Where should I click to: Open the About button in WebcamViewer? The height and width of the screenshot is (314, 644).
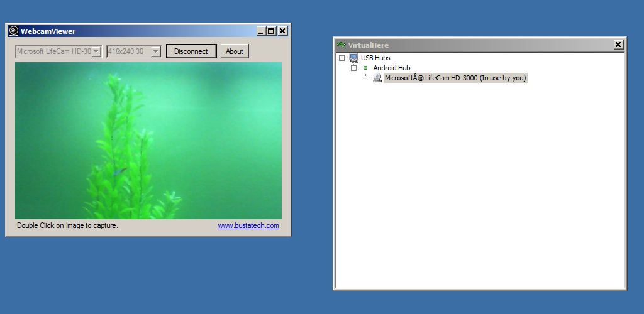235,51
